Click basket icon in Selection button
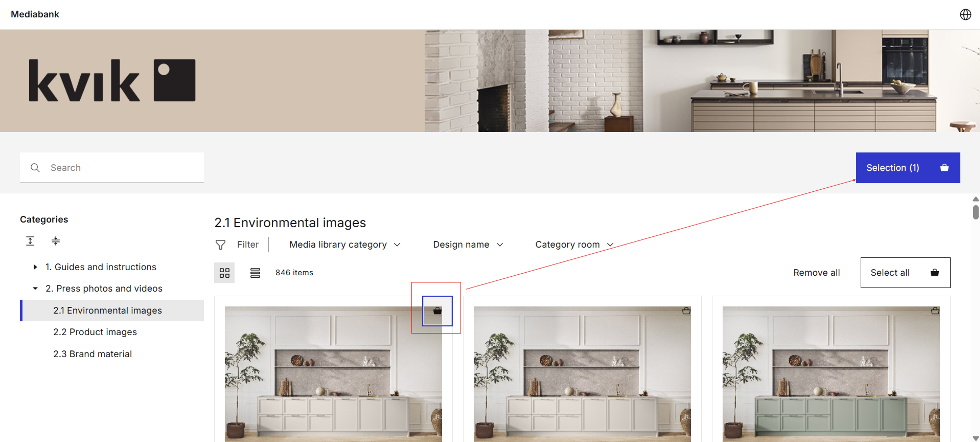980x442 pixels. pos(944,168)
